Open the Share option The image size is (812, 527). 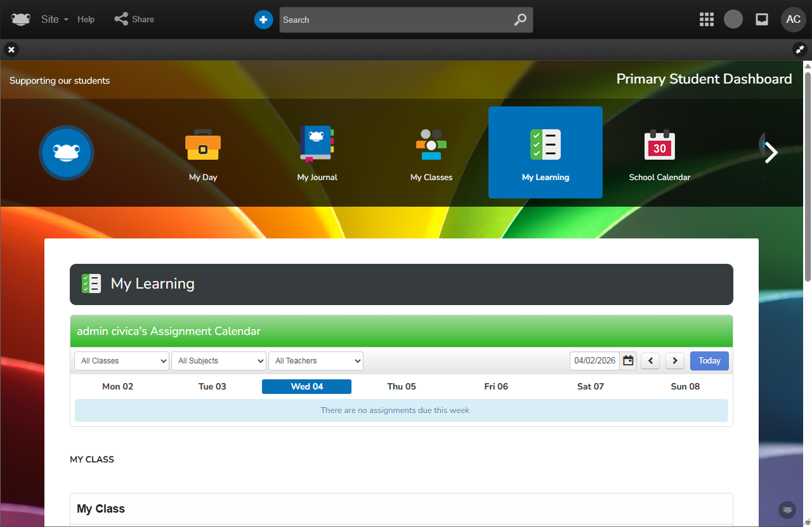(134, 19)
